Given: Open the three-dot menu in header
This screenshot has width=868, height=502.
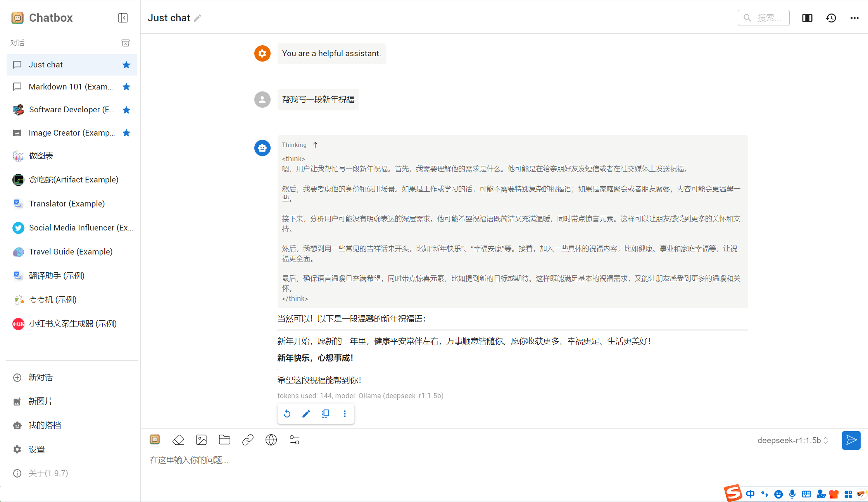Looking at the screenshot, I should [854, 18].
